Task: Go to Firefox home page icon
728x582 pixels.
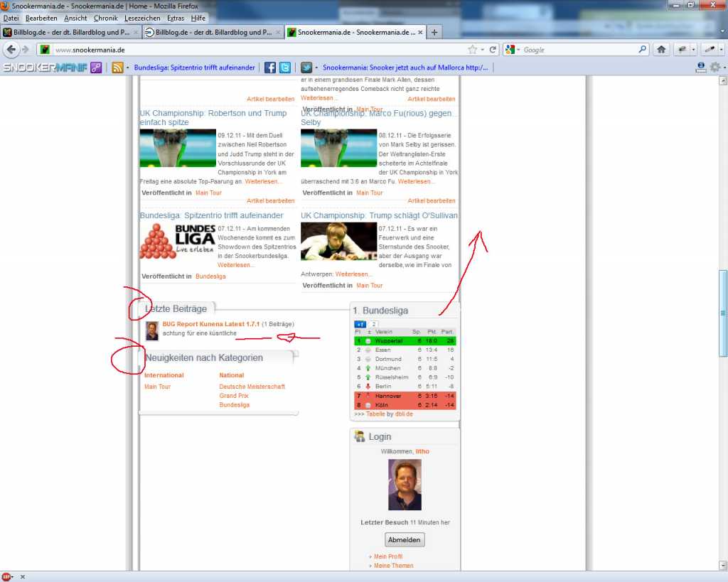Action: [x=661, y=50]
